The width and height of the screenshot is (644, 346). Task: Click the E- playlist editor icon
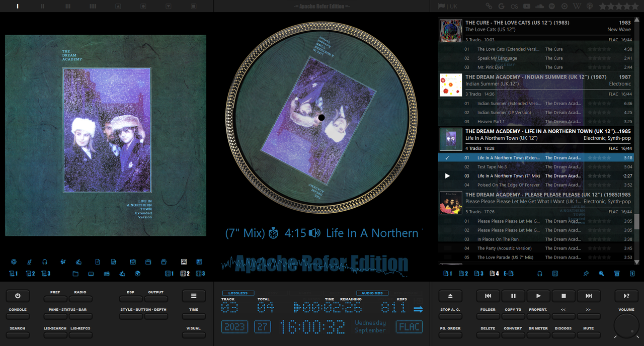509,274
